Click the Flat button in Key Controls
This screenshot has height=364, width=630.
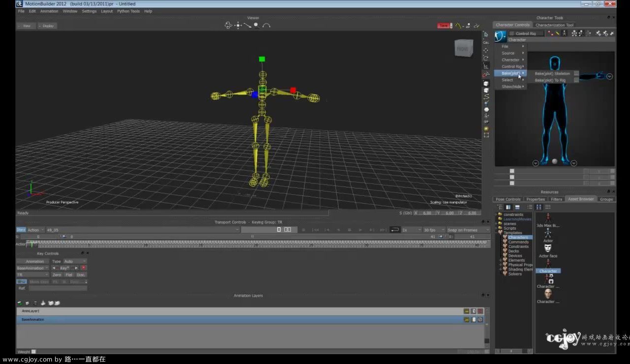pos(69,275)
